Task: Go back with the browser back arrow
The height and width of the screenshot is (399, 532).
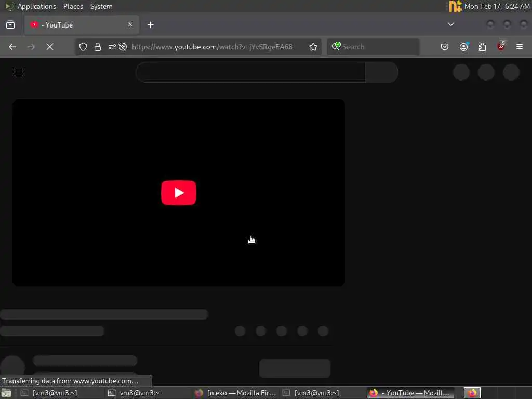Action: pyautogui.click(x=12, y=47)
